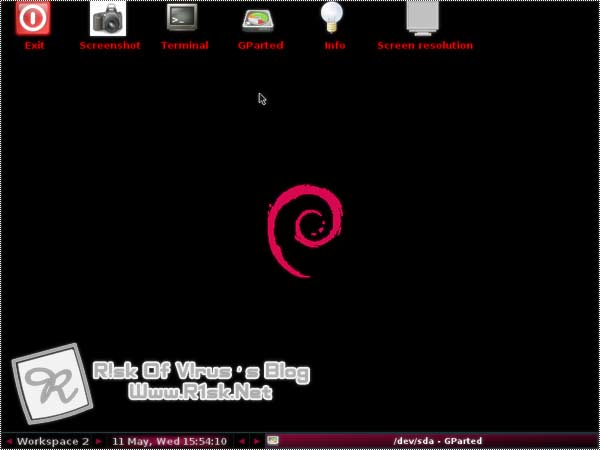Click the Screen resolution label text
600x450 pixels.
coord(425,46)
